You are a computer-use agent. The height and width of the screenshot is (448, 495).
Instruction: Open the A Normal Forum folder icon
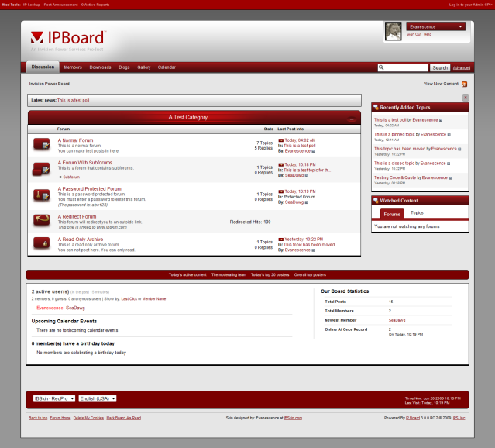[41, 144]
